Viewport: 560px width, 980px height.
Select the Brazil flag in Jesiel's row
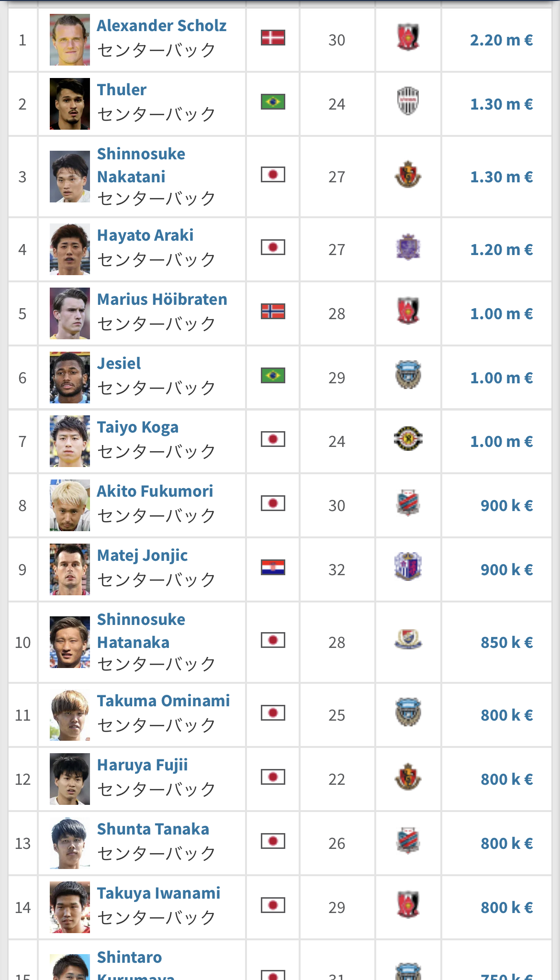[273, 375]
